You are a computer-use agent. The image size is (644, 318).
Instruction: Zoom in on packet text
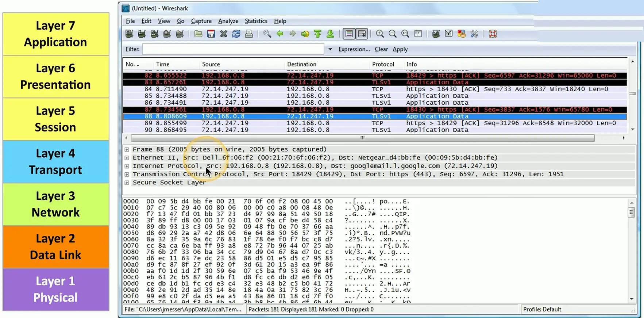coord(380,34)
